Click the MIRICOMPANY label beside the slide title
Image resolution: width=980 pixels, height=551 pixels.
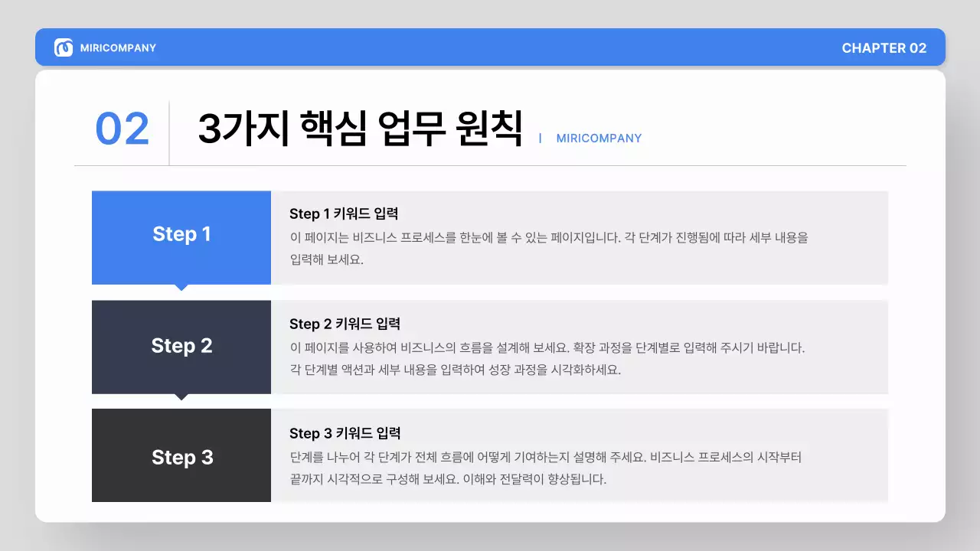coord(599,139)
